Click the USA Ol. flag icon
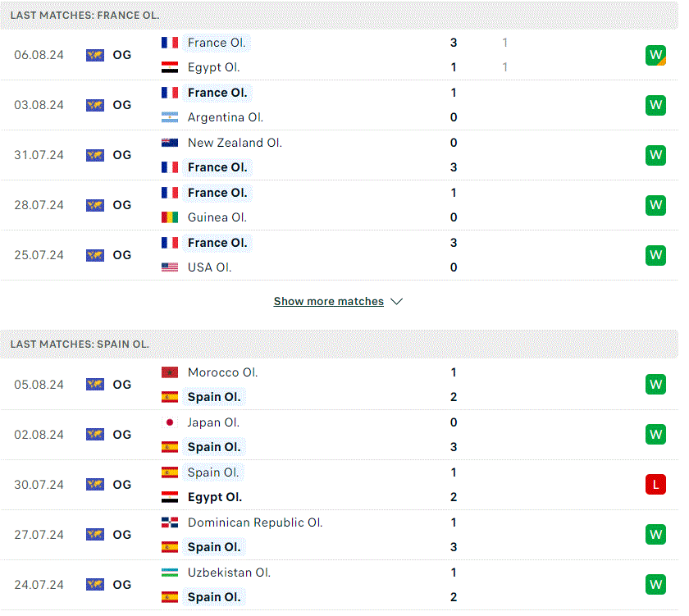This screenshot has height=616, width=689. point(170,267)
